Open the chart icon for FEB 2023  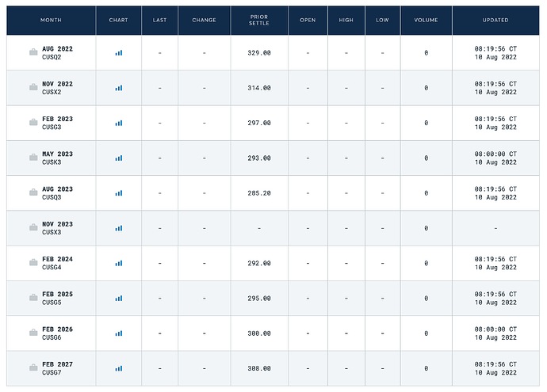[119, 123]
